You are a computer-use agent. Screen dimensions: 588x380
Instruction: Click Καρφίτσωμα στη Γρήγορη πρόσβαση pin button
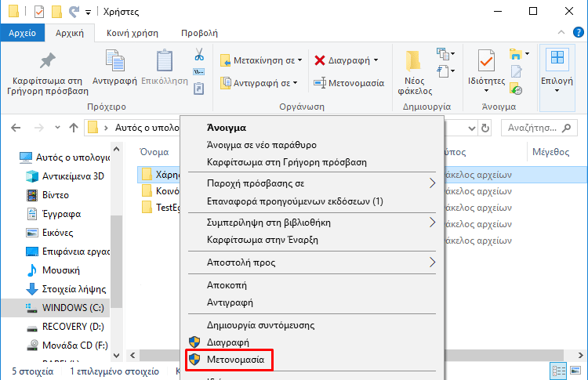point(48,73)
